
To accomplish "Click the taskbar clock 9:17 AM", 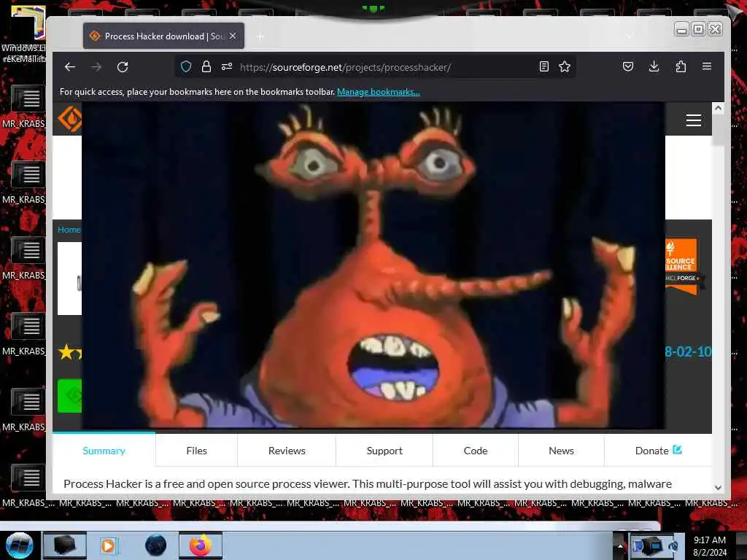I will [x=710, y=546].
